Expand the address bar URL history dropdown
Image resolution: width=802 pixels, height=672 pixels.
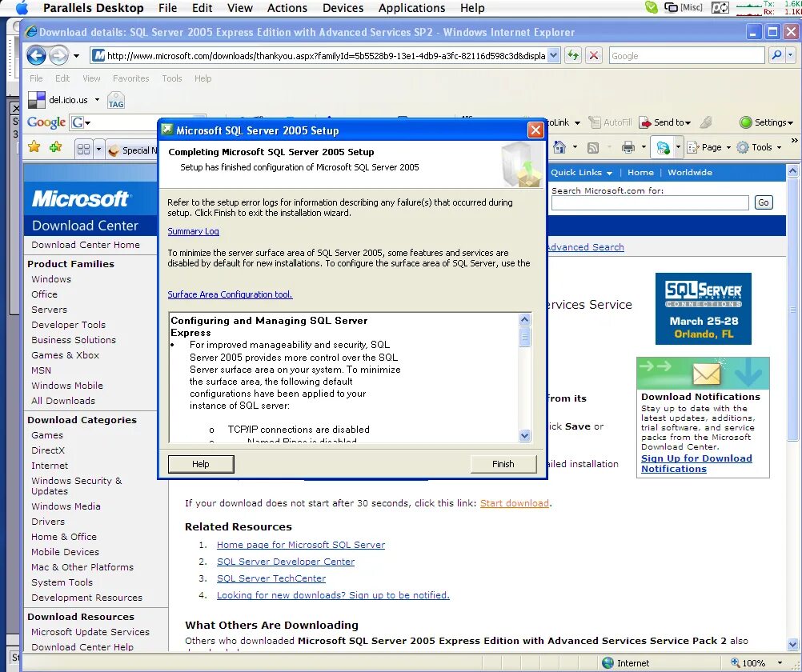point(553,55)
